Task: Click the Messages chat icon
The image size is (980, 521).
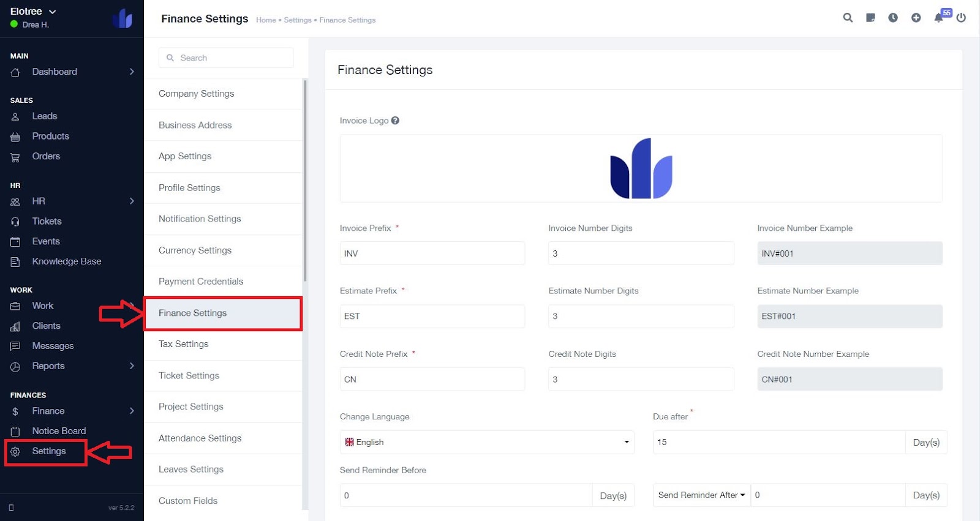Action: (15, 347)
